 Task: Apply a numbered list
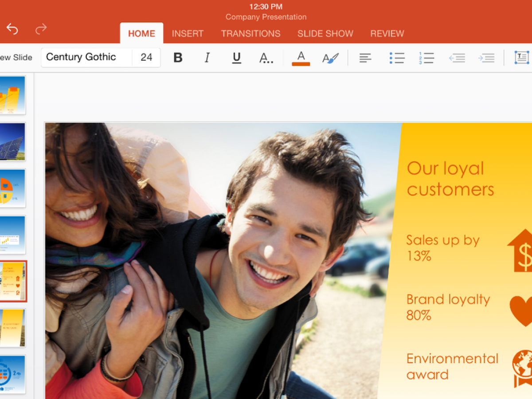[x=426, y=58]
